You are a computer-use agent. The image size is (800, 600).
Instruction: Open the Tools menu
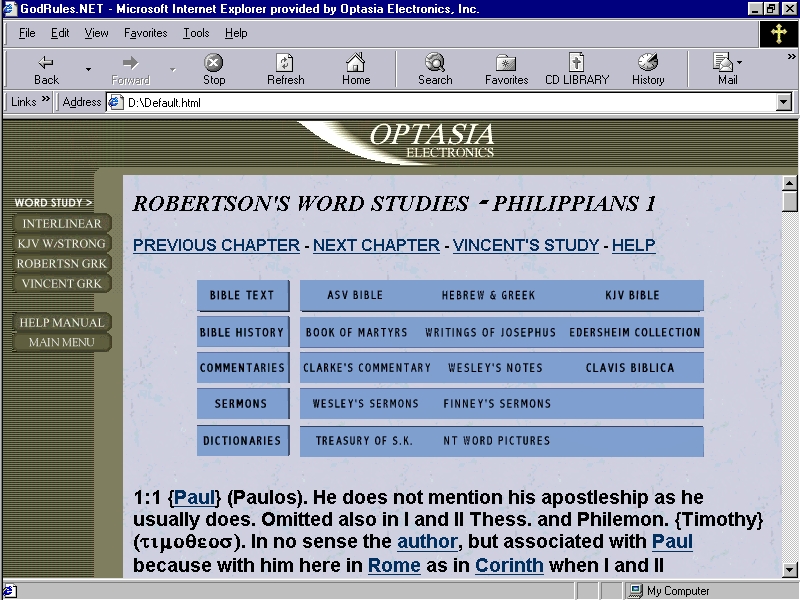196,33
